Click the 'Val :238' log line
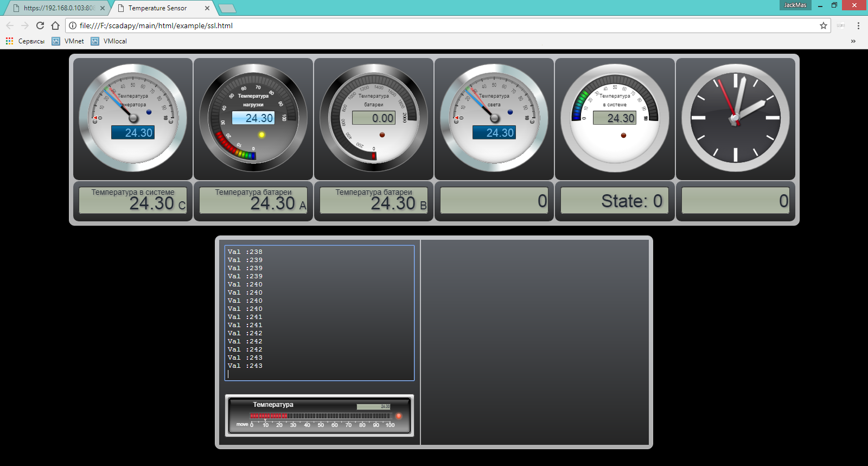The image size is (868, 466). point(245,252)
